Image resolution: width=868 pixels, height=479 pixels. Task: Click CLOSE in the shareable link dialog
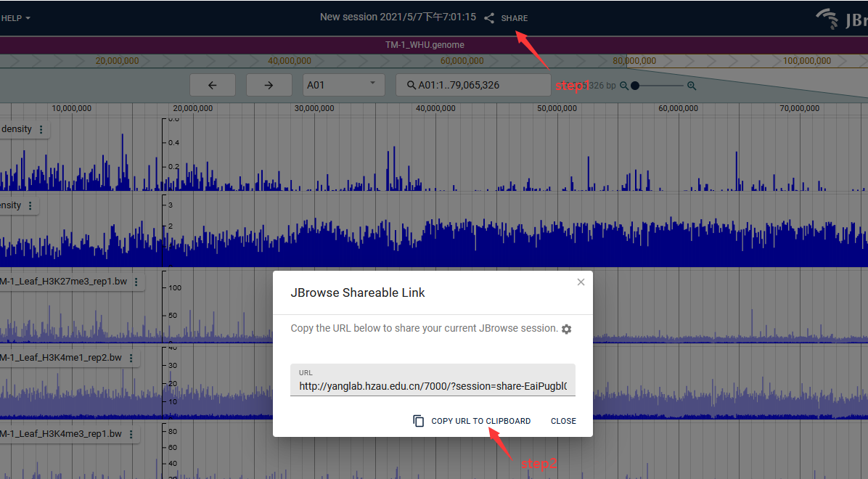(563, 420)
